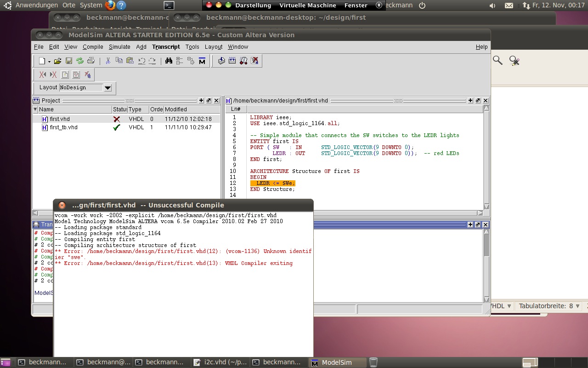Screen dimensions: 588x368
Task: Open the Anwendungen menu in top panel
Action: coord(37,5)
